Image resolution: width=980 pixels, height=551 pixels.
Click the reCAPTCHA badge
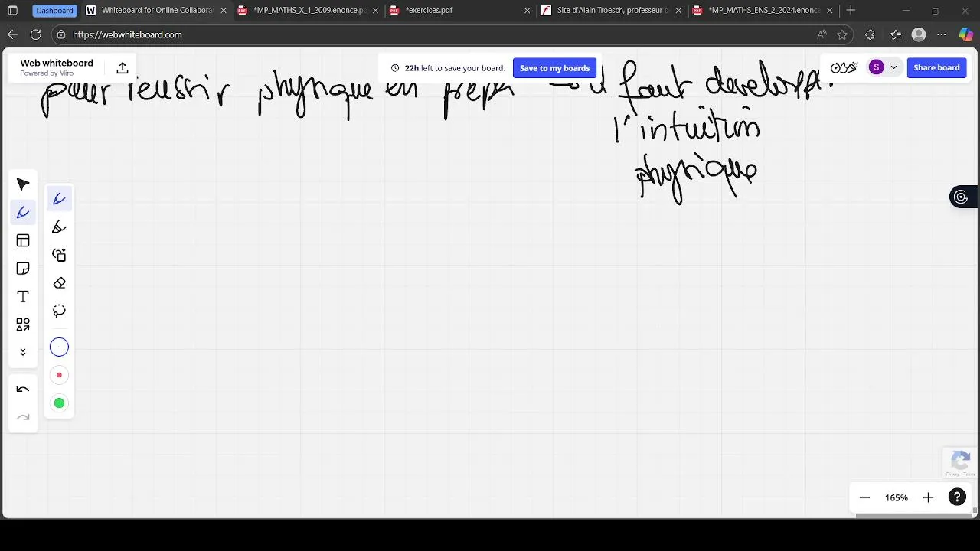coord(961,463)
